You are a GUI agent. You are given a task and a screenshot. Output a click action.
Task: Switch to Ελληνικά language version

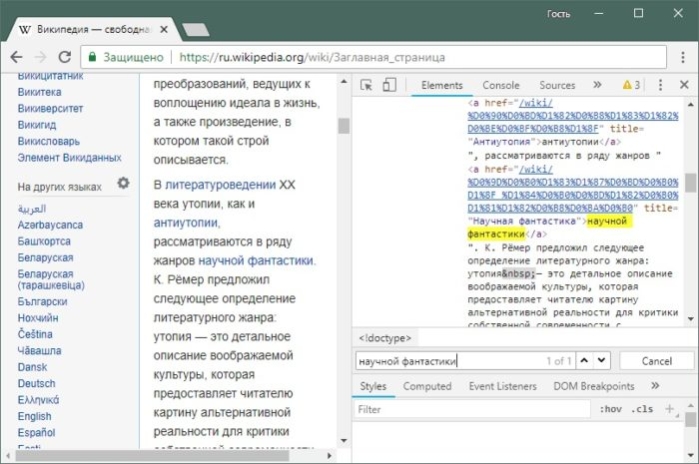click(x=38, y=400)
